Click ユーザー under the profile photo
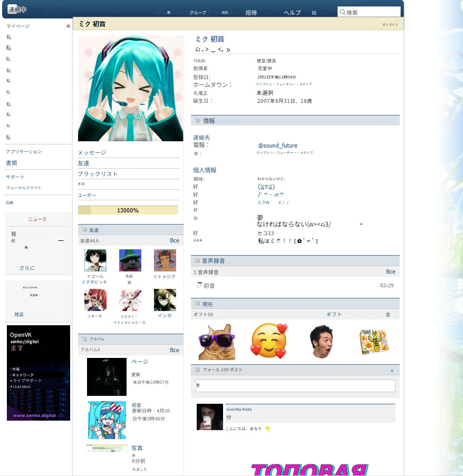Image resolution: width=463 pixels, height=476 pixels. click(87, 195)
